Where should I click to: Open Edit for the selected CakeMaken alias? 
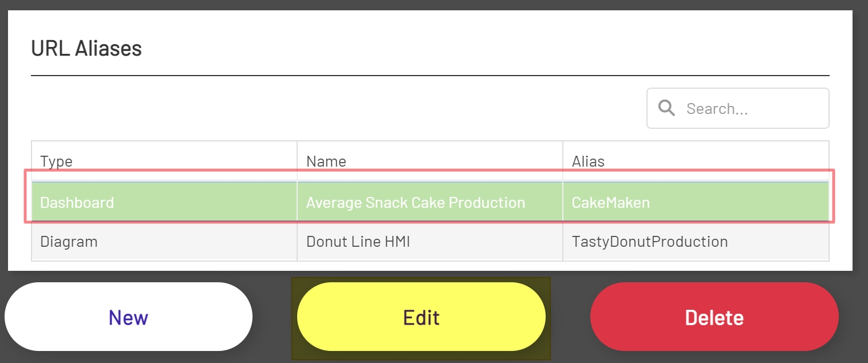(x=421, y=317)
